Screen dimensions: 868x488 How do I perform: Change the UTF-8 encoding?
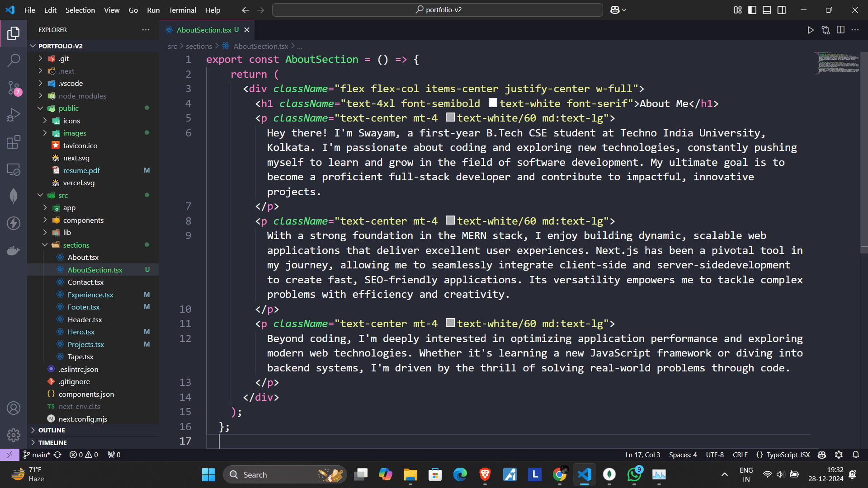pos(715,455)
